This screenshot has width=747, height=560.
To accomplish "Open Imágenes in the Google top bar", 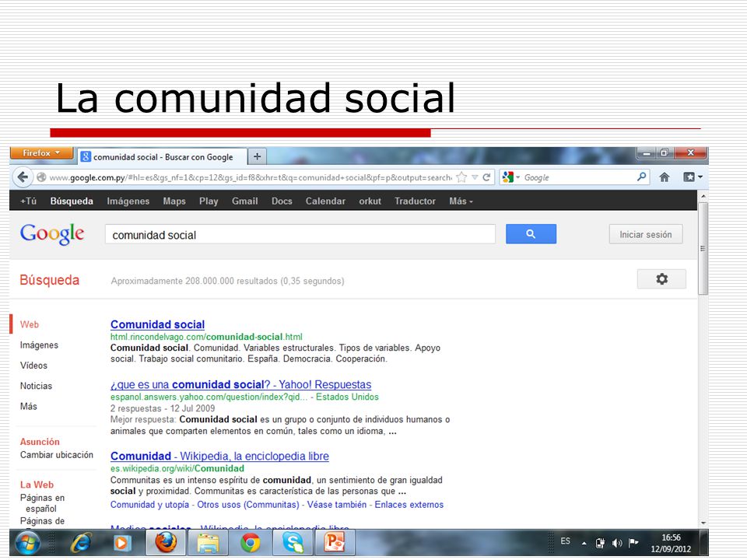I will point(128,201).
